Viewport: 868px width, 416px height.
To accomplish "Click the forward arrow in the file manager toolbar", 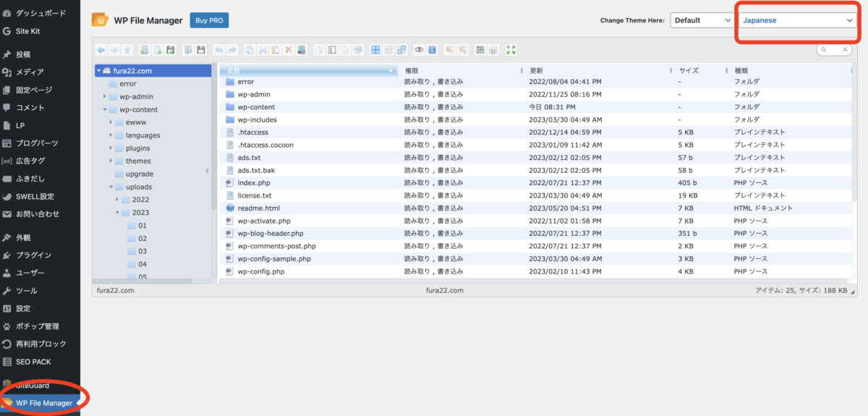I will tap(114, 50).
